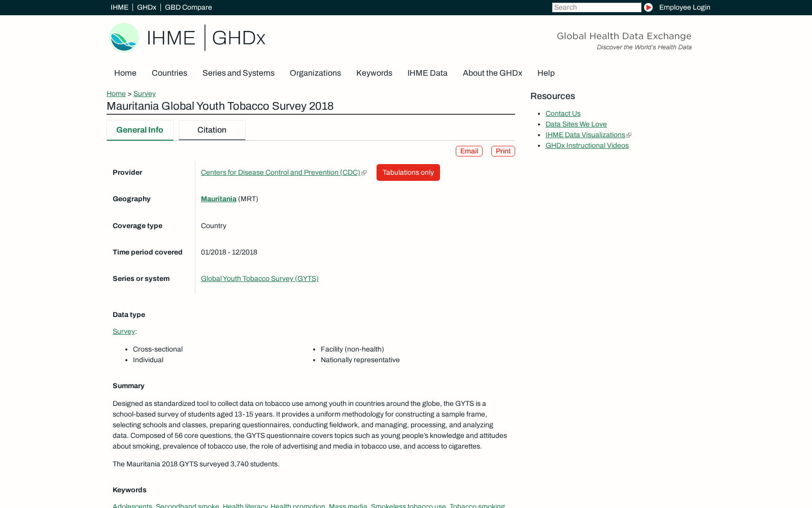Click the Health literacy keyword link
Screen dimensions: 812x508
[245, 505]
